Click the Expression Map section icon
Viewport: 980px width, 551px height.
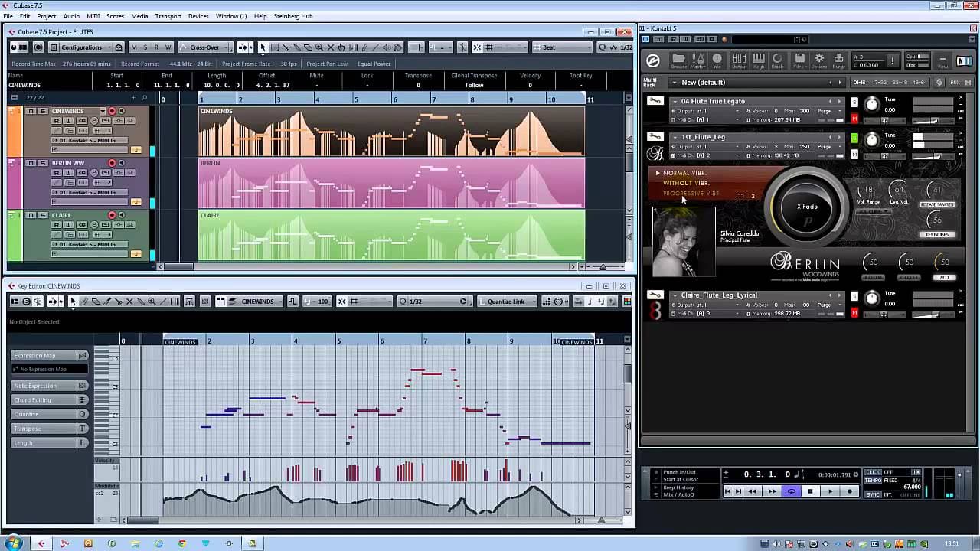coord(82,356)
